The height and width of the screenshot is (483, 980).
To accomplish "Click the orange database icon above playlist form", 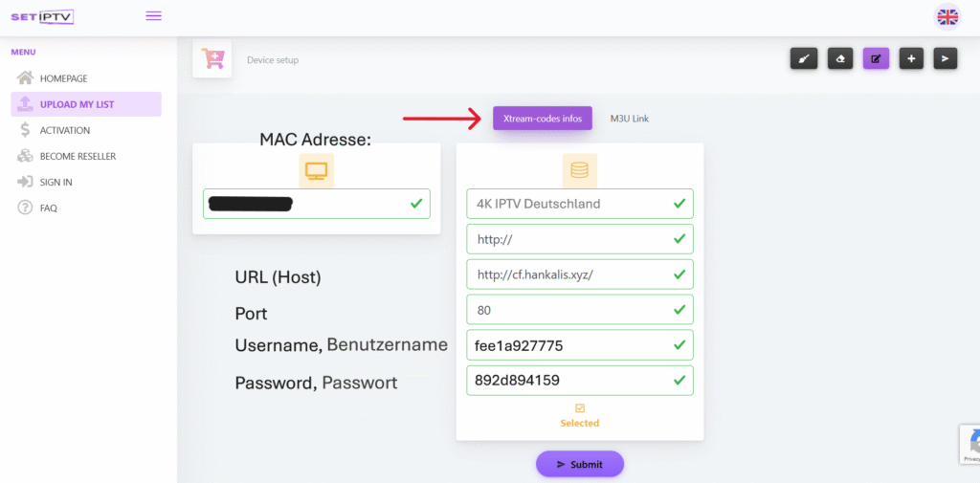I will point(579,170).
